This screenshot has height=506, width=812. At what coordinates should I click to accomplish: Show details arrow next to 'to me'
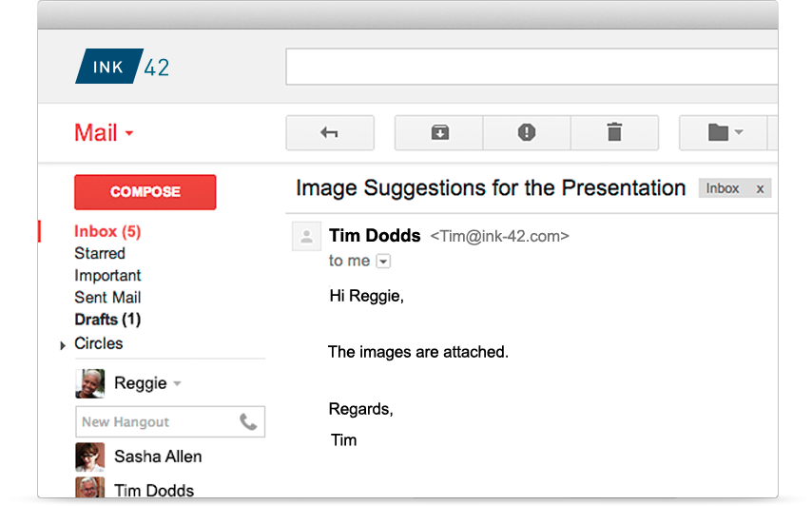point(383,261)
